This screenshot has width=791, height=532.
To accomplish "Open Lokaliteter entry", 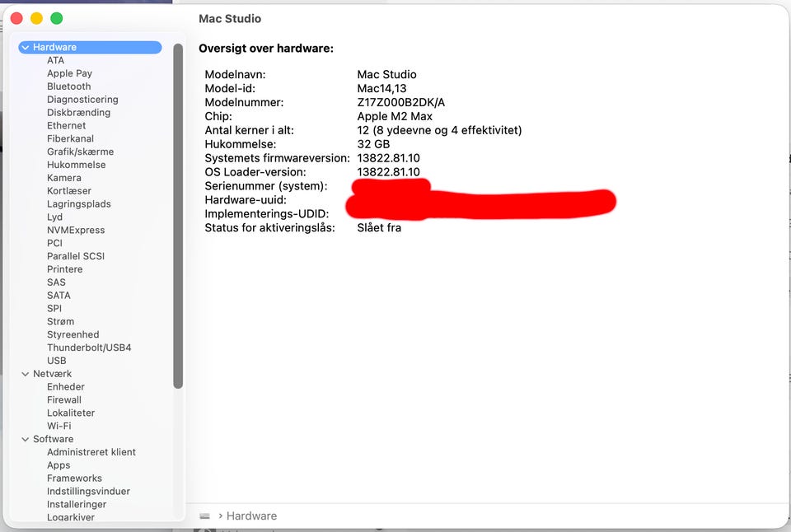I will 71,413.
